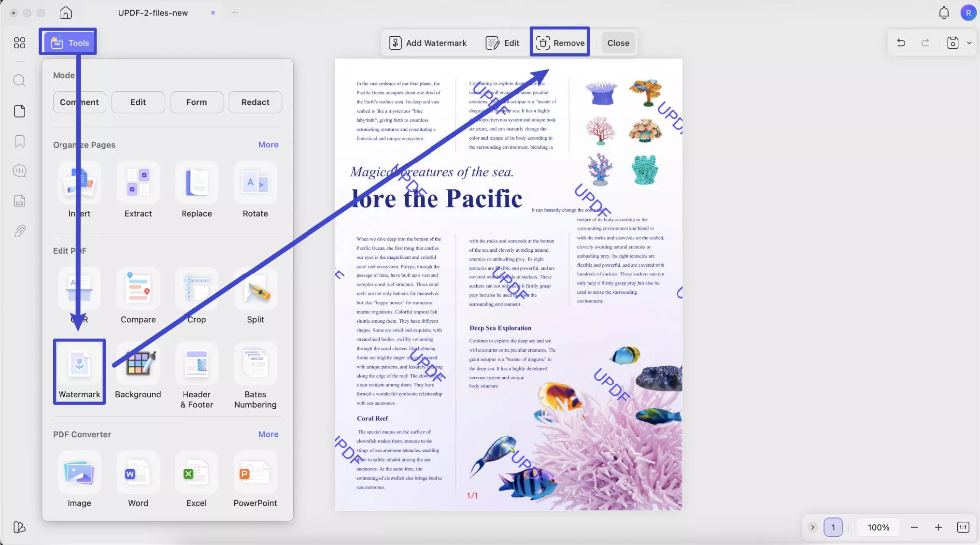This screenshot has height=545, width=980.
Task: Click the notification bell icon
Action: 943,13
